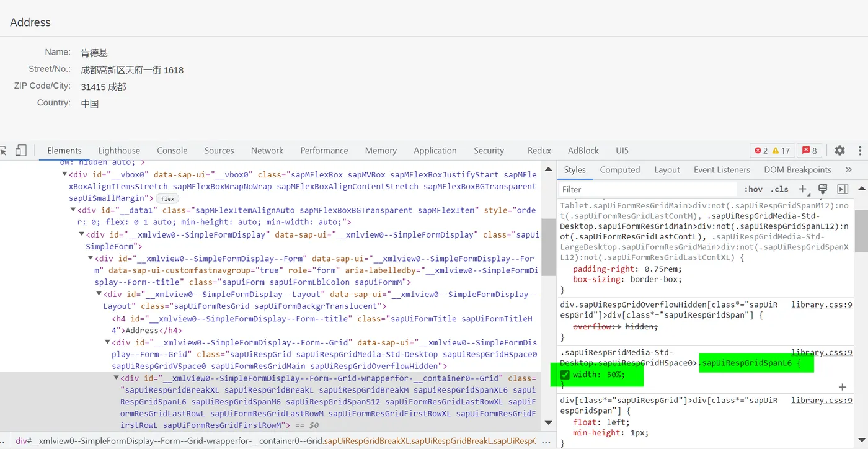The width and height of the screenshot is (868, 449).
Task: Select the h4 Address title element row
Action: [322, 324]
